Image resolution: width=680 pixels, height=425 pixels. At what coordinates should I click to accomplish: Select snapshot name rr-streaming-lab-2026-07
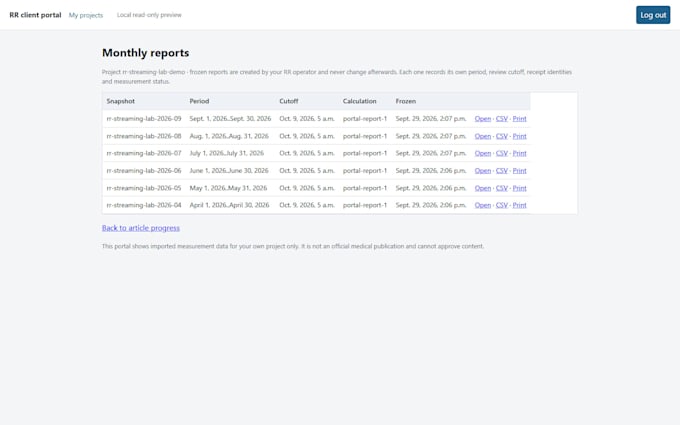point(144,153)
